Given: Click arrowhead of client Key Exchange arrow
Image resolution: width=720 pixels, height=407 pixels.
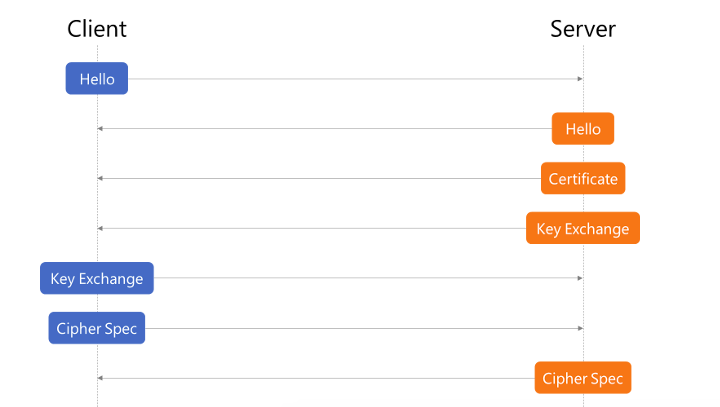Looking at the screenshot, I should pyautogui.click(x=580, y=278).
